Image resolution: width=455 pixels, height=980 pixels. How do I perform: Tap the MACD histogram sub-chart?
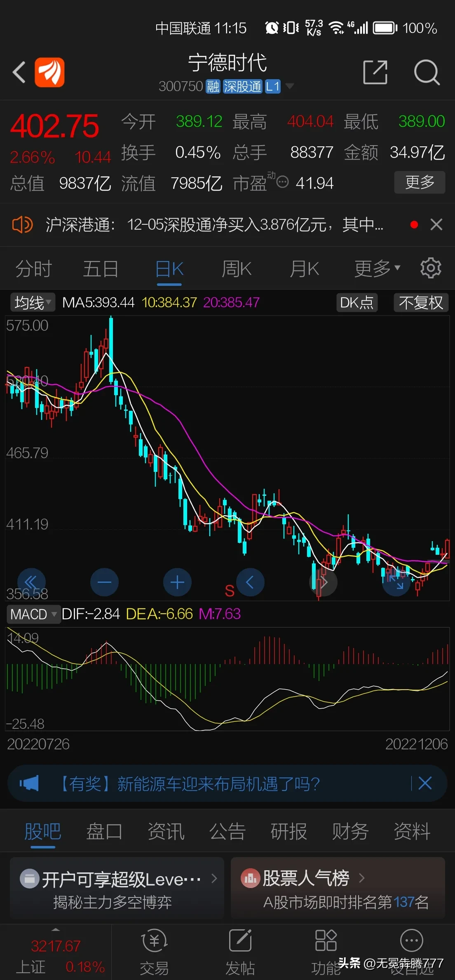tap(227, 679)
